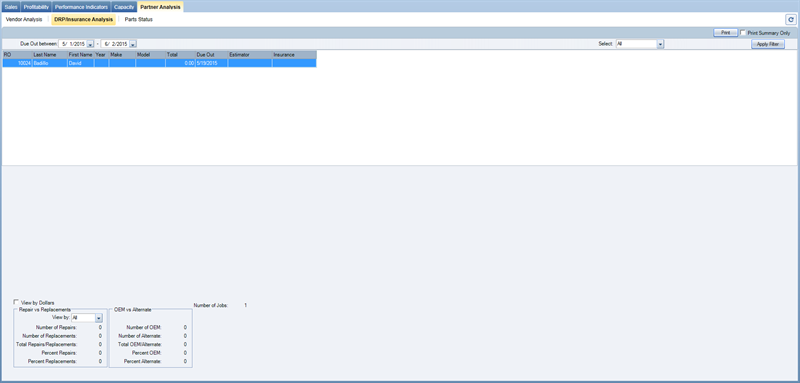
Task: Open the Due Out end date picker
Action: coord(133,44)
